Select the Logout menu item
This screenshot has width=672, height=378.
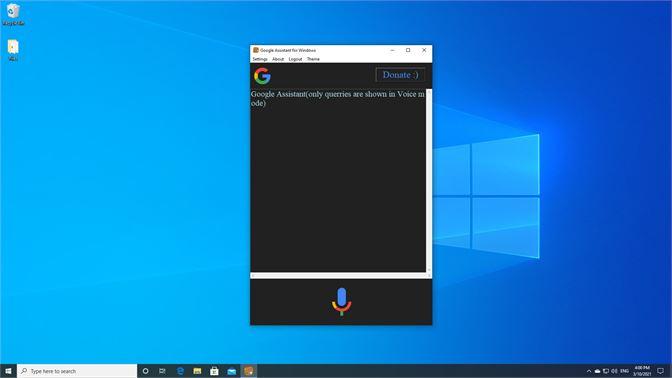coord(295,59)
